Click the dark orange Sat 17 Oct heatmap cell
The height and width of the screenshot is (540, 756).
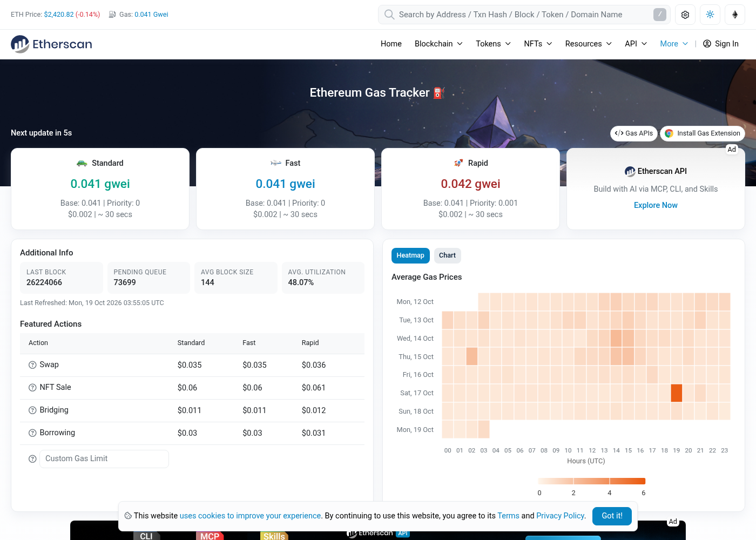pyautogui.click(x=677, y=393)
